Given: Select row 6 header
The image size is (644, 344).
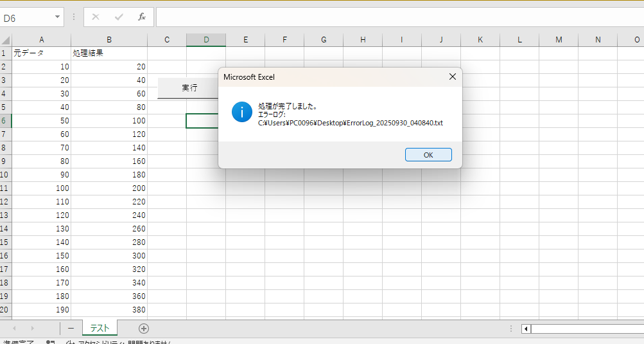Looking at the screenshot, I should (5, 121).
